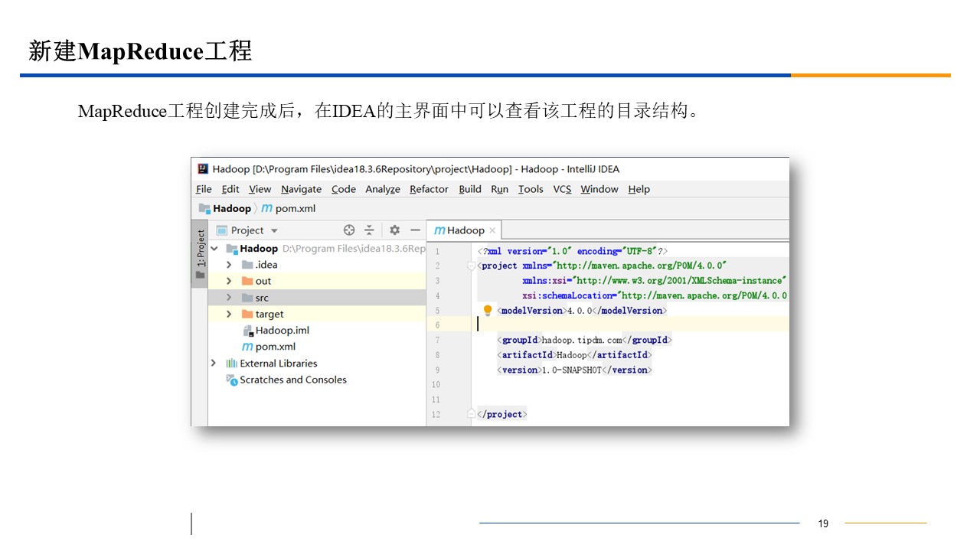This screenshot has height=551, width=980.
Task: Select Hadoop.iml file in project tree
Action: 282,331
